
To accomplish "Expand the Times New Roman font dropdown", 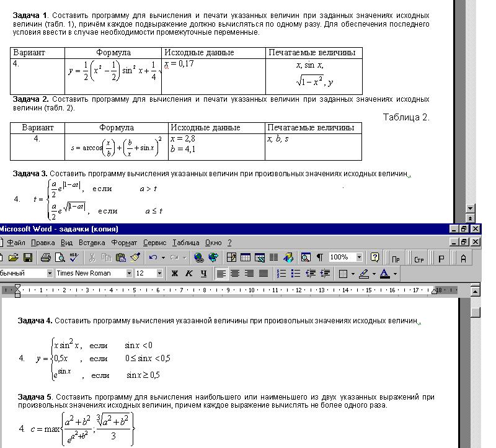I will point(129,274).
